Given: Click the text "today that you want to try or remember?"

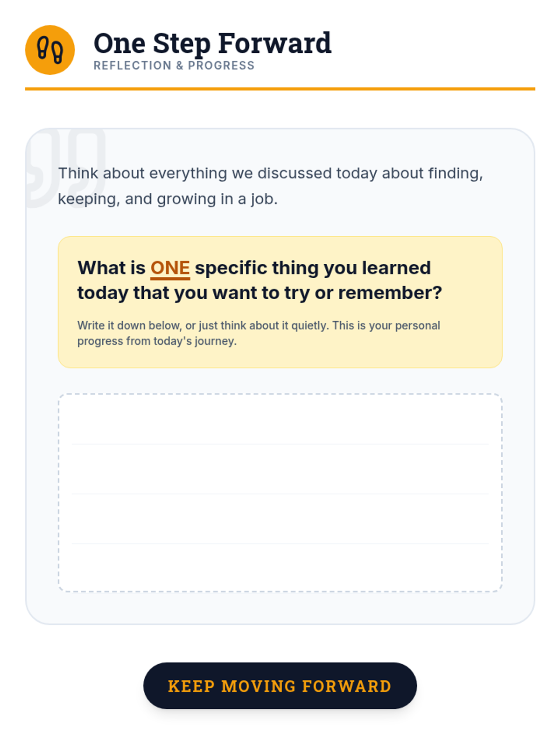Looking at the screenshot, I should [259, 293].
